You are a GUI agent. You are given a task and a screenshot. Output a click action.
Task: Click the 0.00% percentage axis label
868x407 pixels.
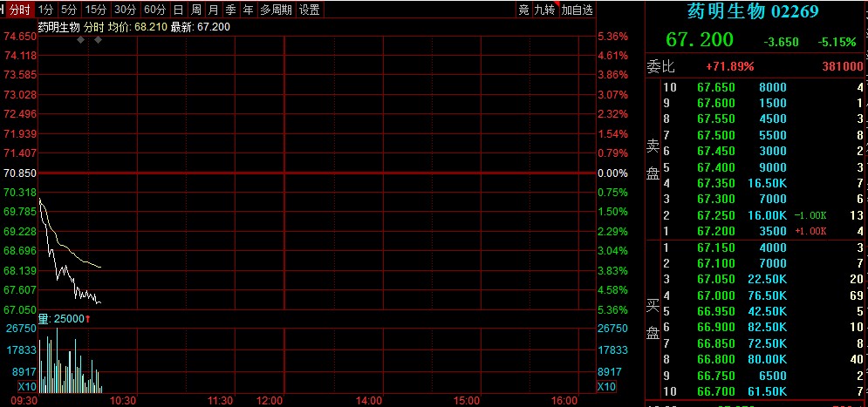click(x=612, y=173)
